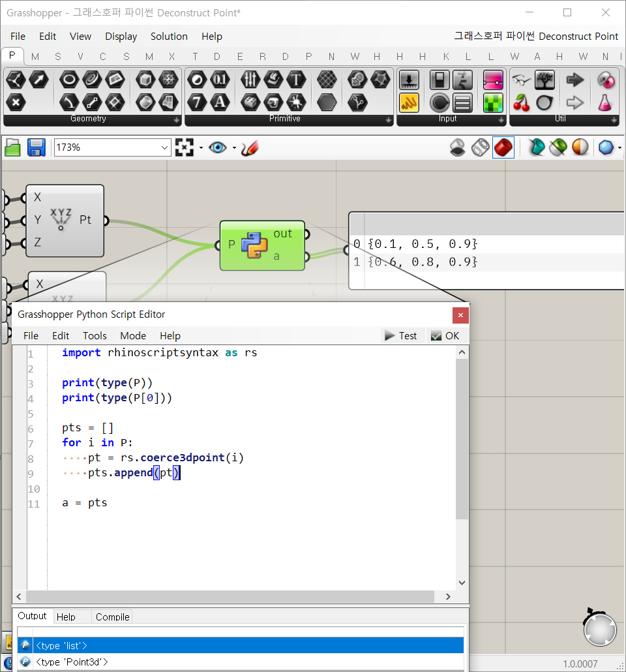Click the Python component icon on canvas

254,245
